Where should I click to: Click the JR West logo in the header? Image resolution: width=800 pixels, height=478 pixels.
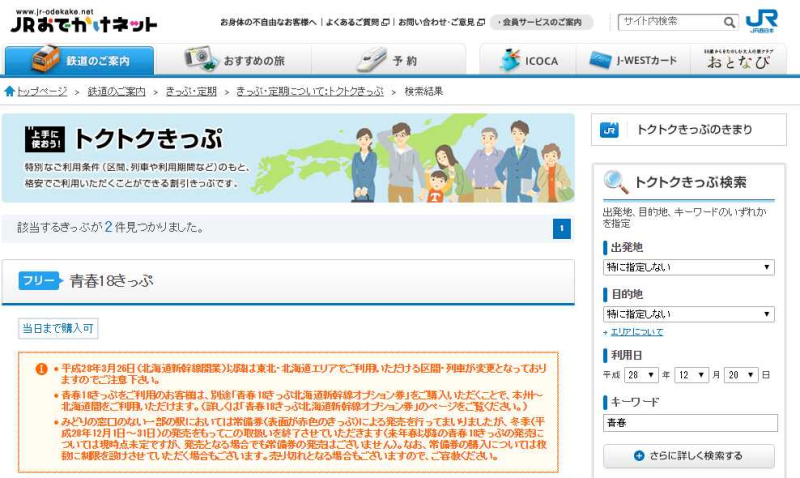762,21
